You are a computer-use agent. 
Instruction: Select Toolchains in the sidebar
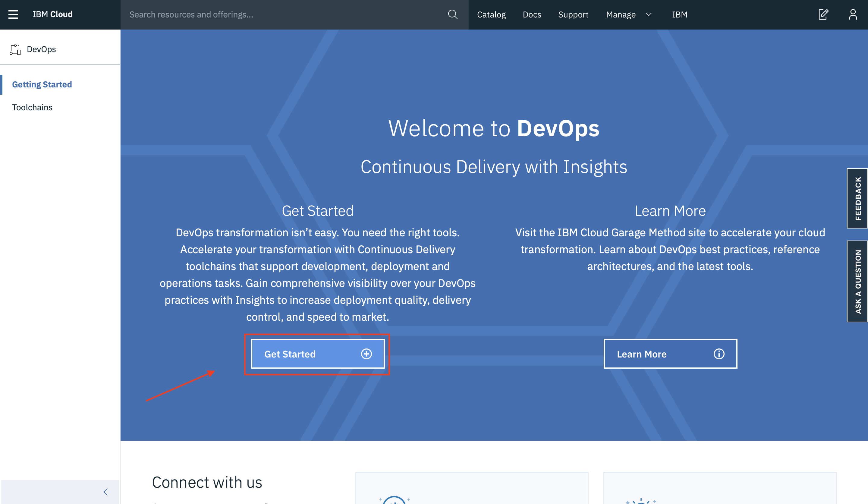click(x=32, y=107)
